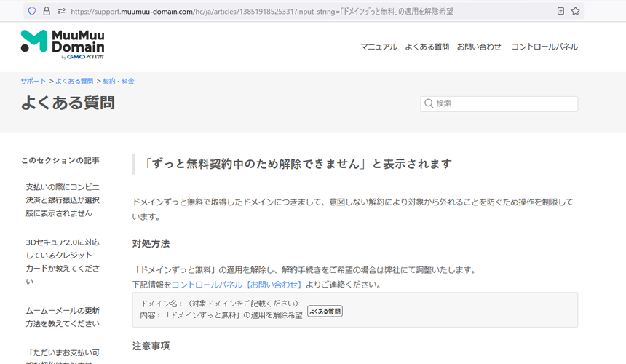Navigate to 契約・料金 breadcrumb
This screenshot has height=364, width=626.
[118, 82]
